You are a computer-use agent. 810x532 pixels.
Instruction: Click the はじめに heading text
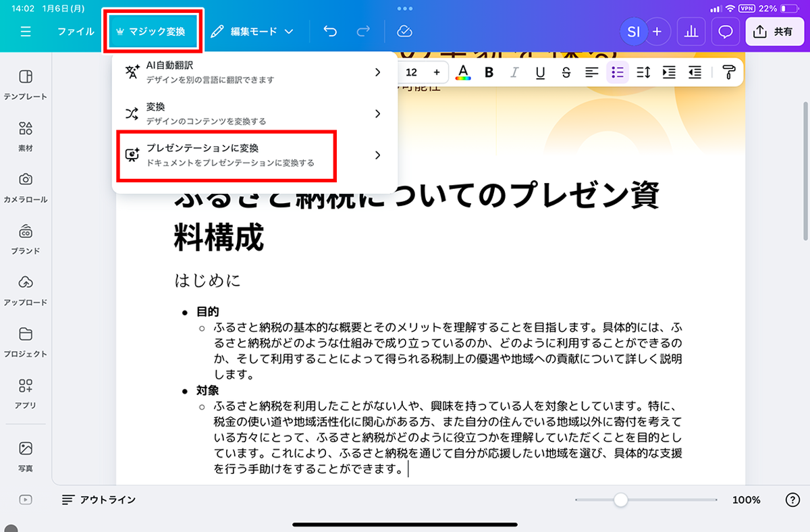pyautogui.click(x=208, y=280)
